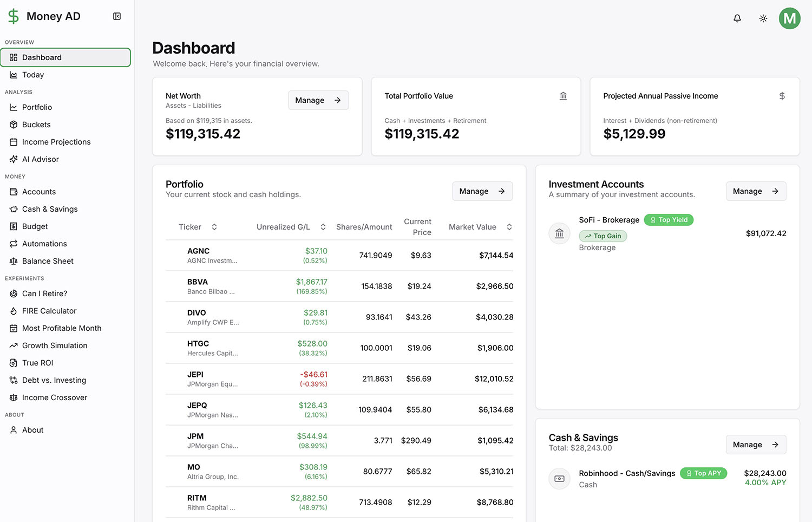Sort portfolio table by Ticker
812x522 pixels.
coord(214,227)
